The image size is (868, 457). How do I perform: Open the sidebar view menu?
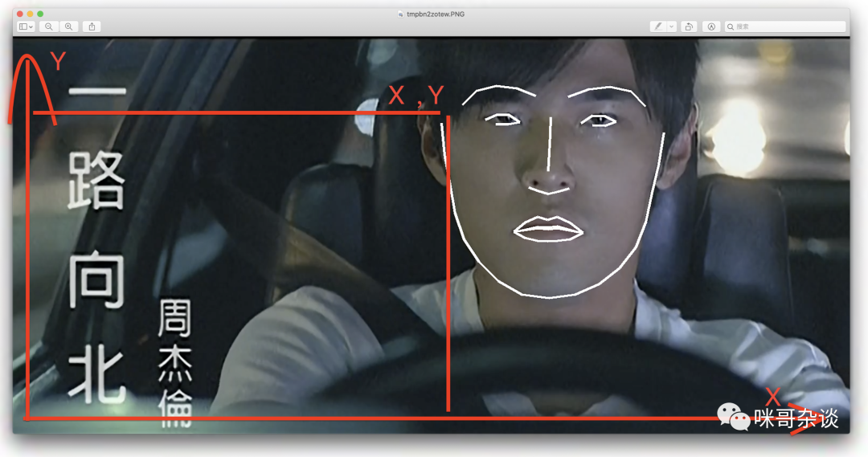[x=26, y=27]
